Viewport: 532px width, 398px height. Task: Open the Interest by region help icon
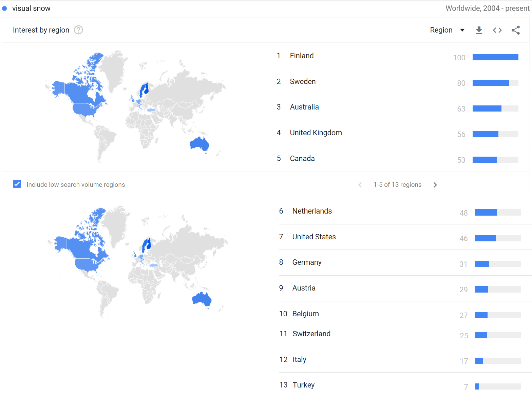(x=78, y=30)
